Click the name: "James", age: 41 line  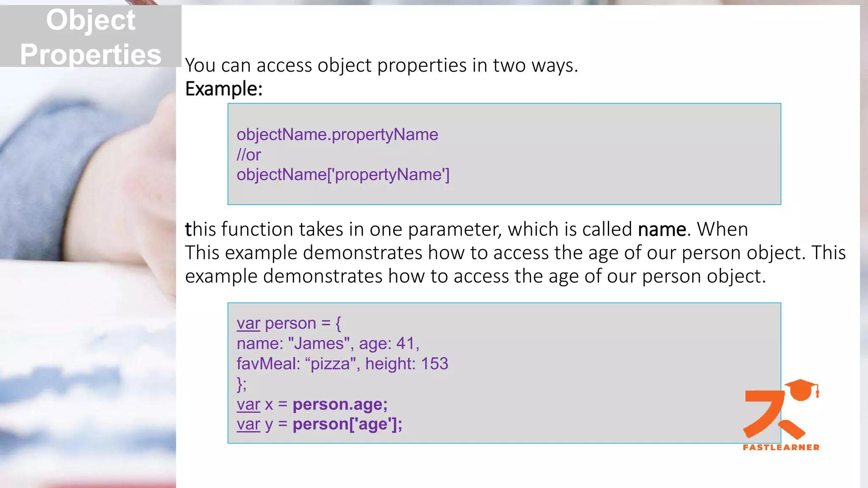tap(328, 344)
